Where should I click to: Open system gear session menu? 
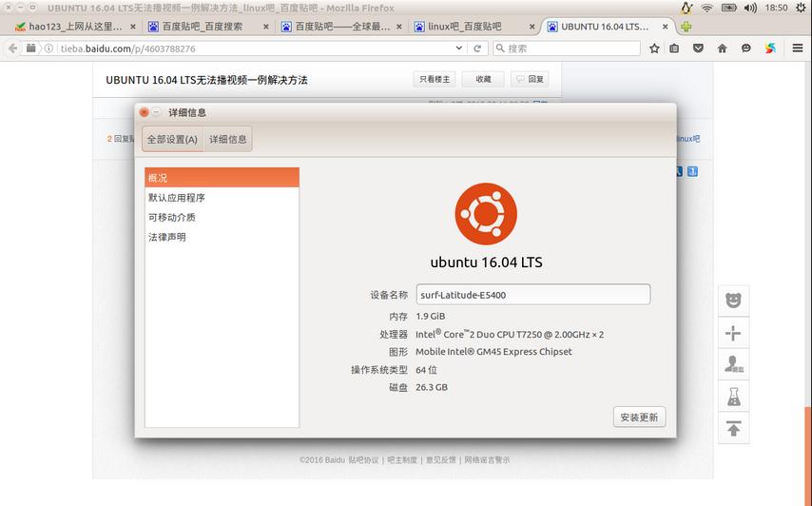[801, 8]
